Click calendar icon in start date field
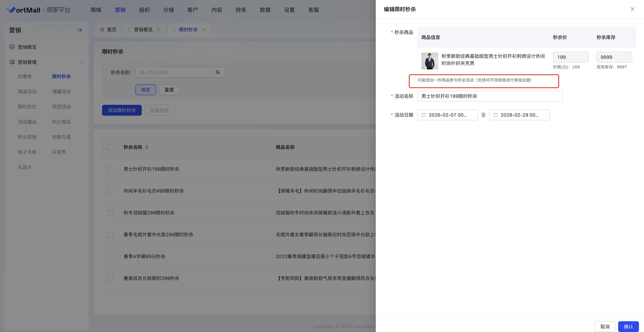 tap(424, 115)
